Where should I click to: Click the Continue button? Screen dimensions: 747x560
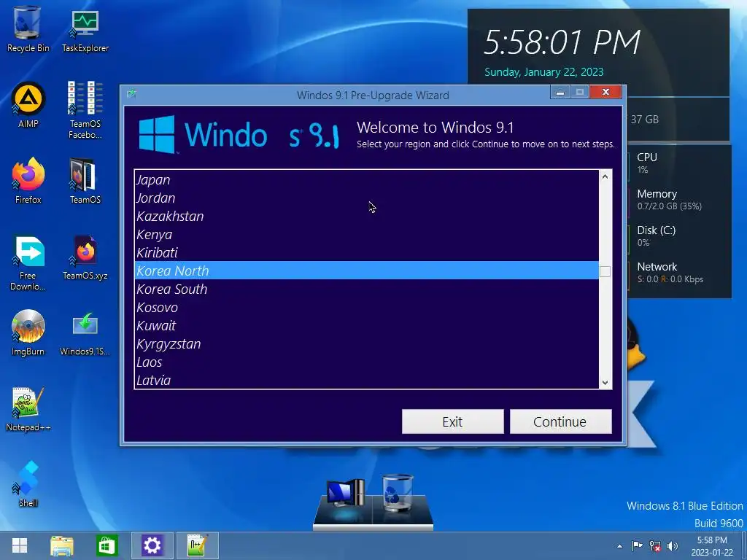(560, 421)
